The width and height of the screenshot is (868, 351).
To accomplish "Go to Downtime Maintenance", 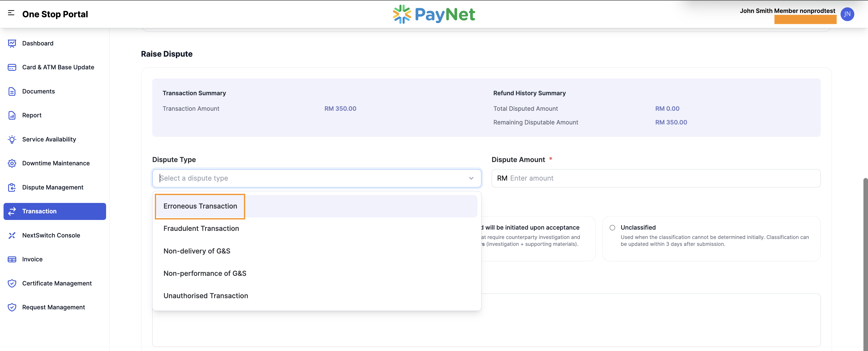I will tap(55, 164).
